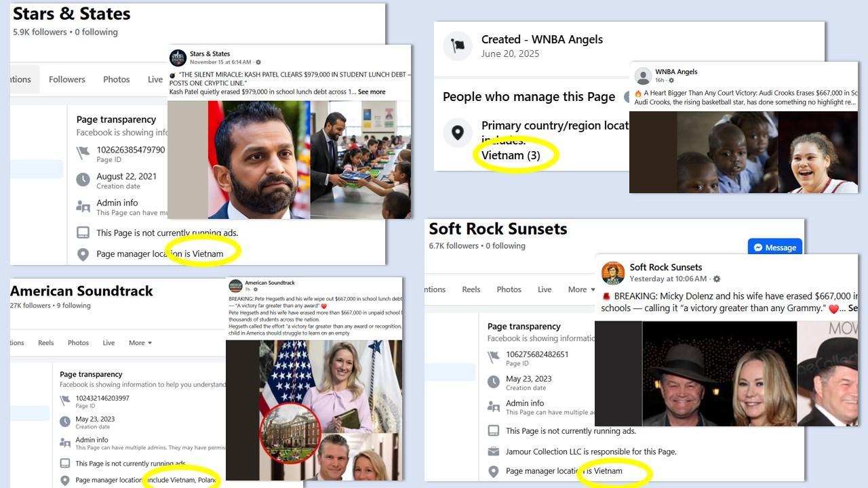Select the Reels tab on Soft Rock Sunsets

[x=471, y=289]
